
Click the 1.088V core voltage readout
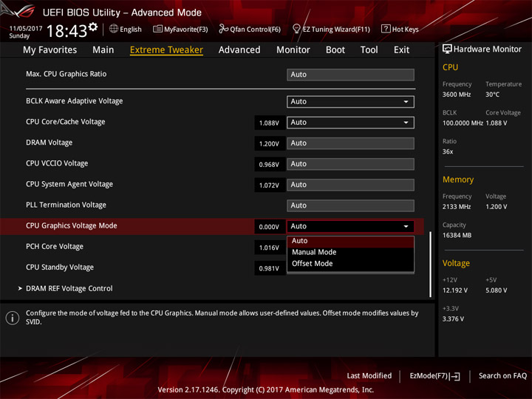[270, 123]
